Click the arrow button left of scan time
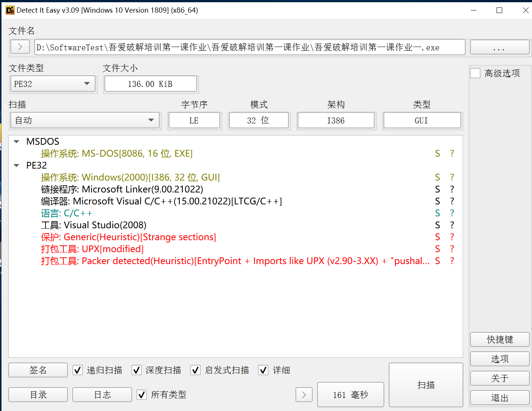The height and width of the screenshot is (411, 532). (304, 395)
